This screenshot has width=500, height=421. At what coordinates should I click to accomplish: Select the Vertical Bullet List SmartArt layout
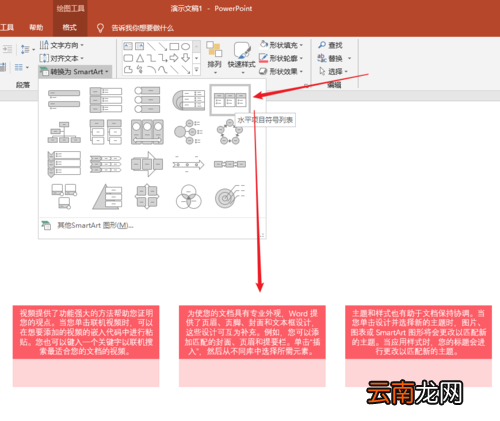(x=64, y=99)
